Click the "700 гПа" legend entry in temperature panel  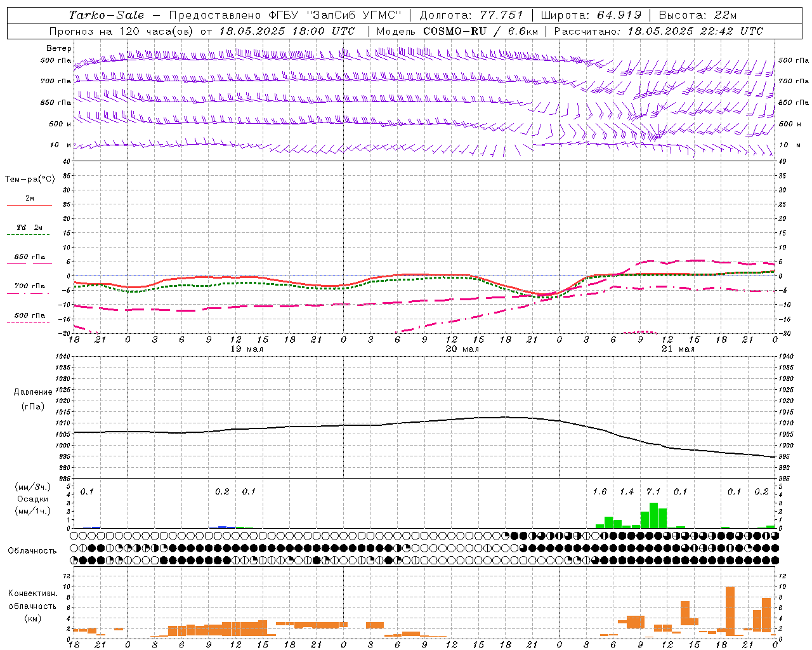pos(30,286)
